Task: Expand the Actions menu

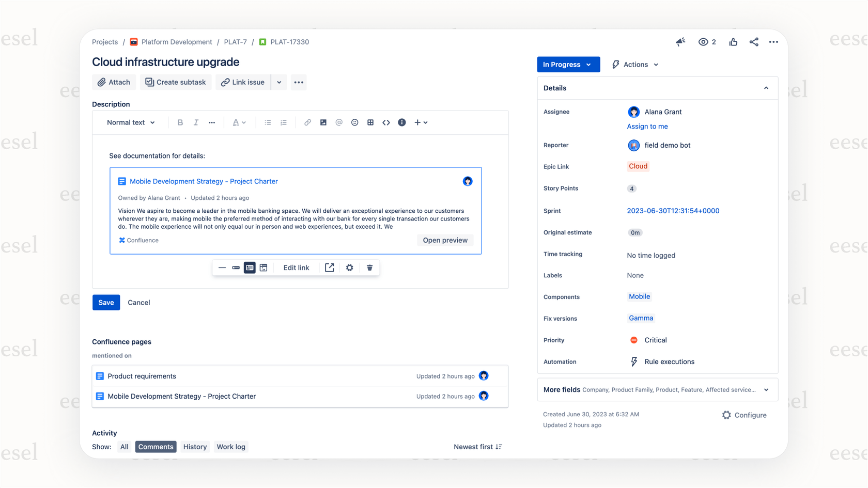Action: point(634,64)
